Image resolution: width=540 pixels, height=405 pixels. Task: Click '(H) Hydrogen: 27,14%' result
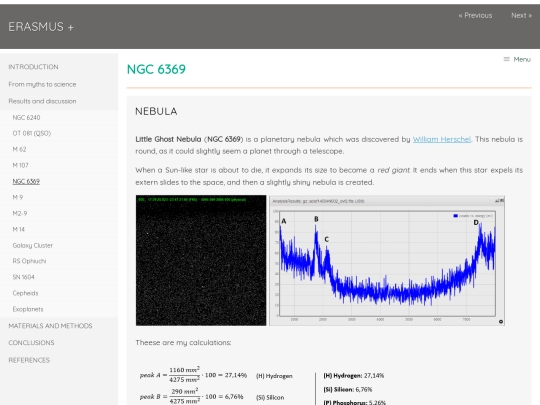click(x=353, y=376)
